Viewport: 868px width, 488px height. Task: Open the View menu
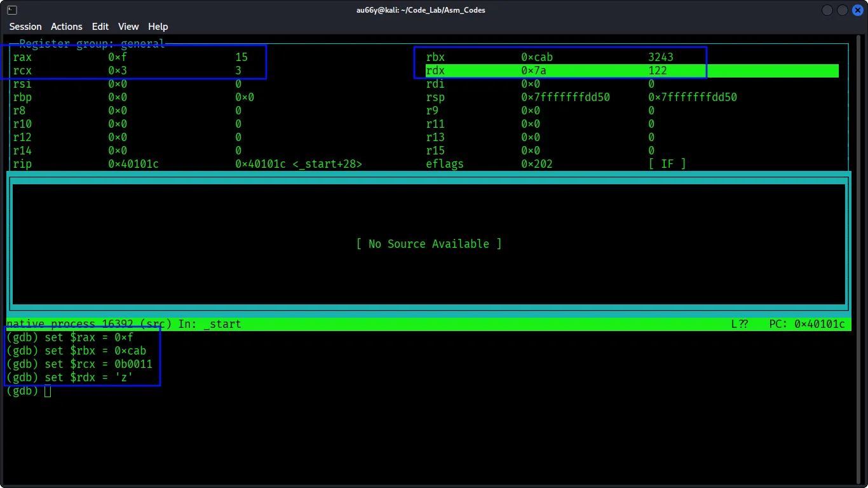coord(128,27)
